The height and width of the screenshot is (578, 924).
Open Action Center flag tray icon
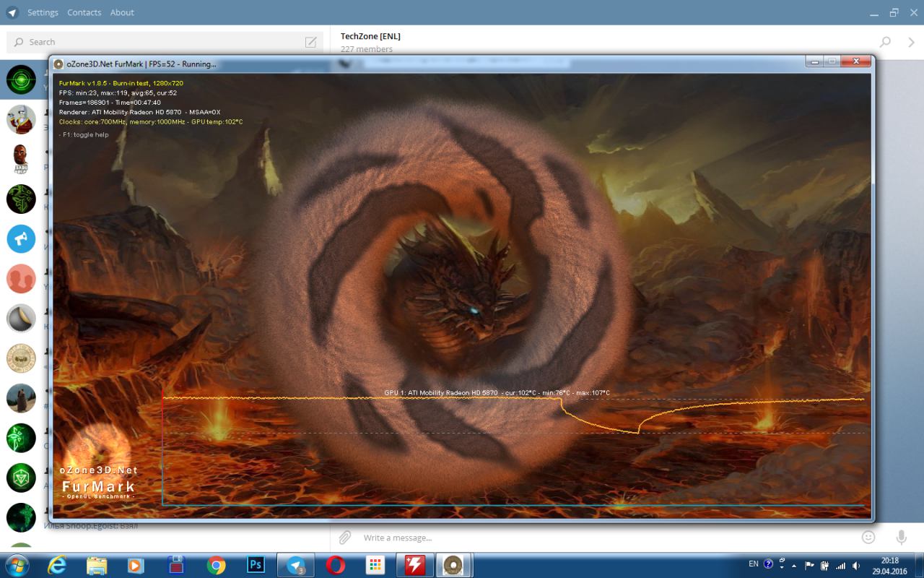coord(809,566)
